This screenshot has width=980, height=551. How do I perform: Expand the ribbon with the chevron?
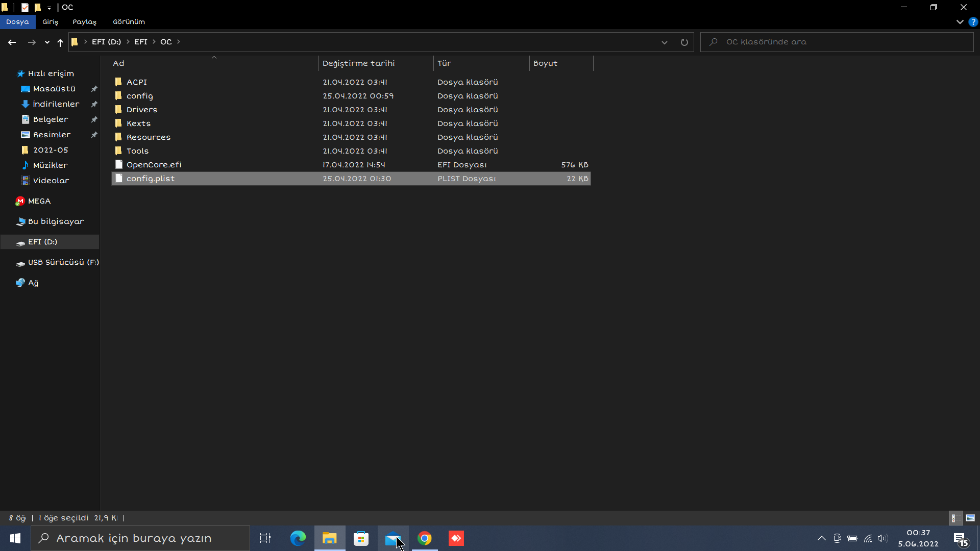coord(960,22)
